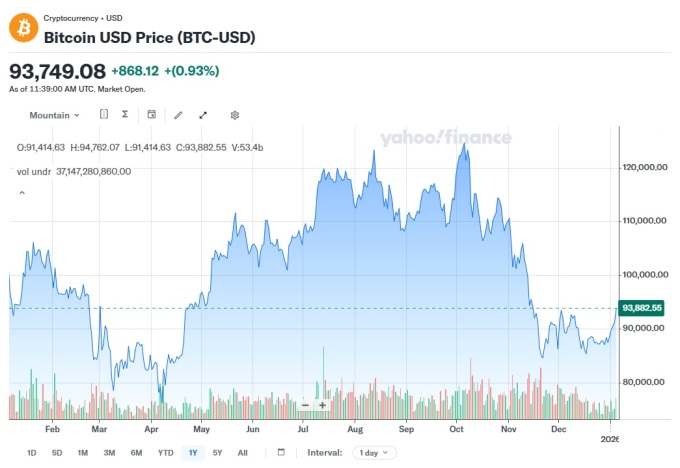
Task: Select the 3M range
Action: click(x=109, y=453)
